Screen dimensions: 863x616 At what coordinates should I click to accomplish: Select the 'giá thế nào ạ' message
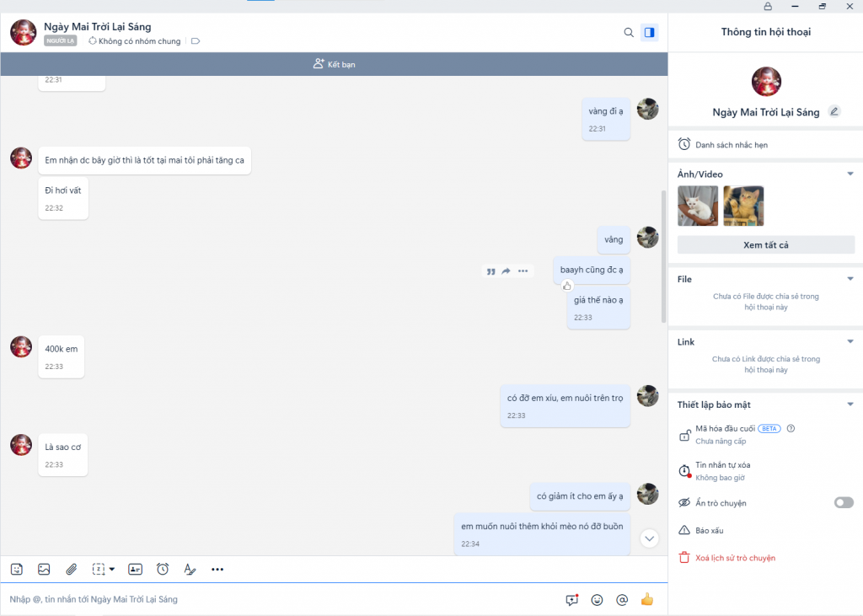(x=598, y=308)
